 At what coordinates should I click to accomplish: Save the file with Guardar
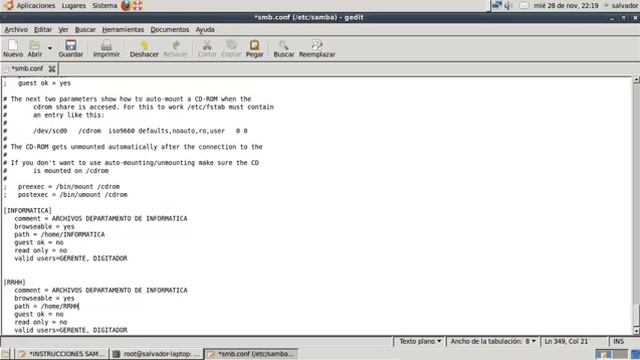point(71,49)
